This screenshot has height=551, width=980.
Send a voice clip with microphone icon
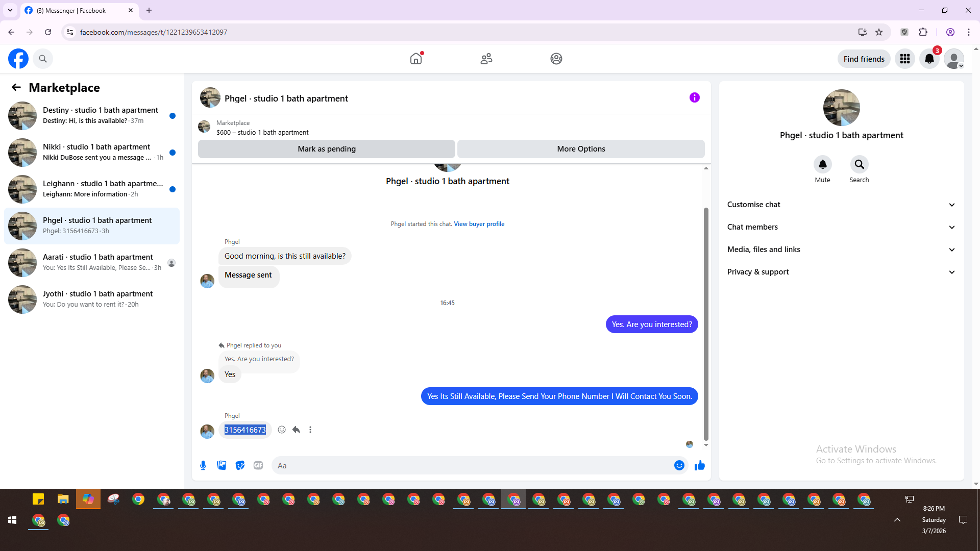coord(203,465)
